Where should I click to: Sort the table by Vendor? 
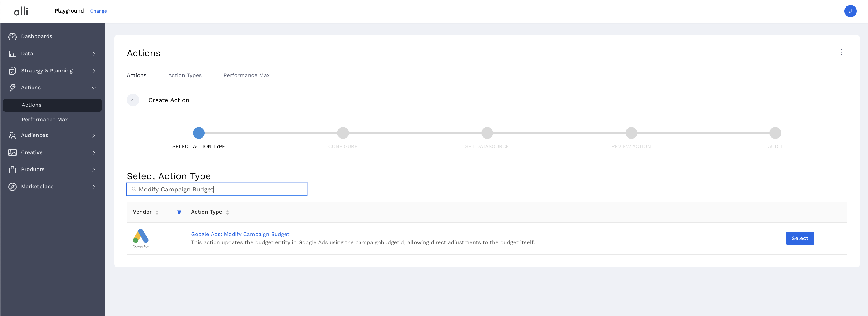point(157,212)
